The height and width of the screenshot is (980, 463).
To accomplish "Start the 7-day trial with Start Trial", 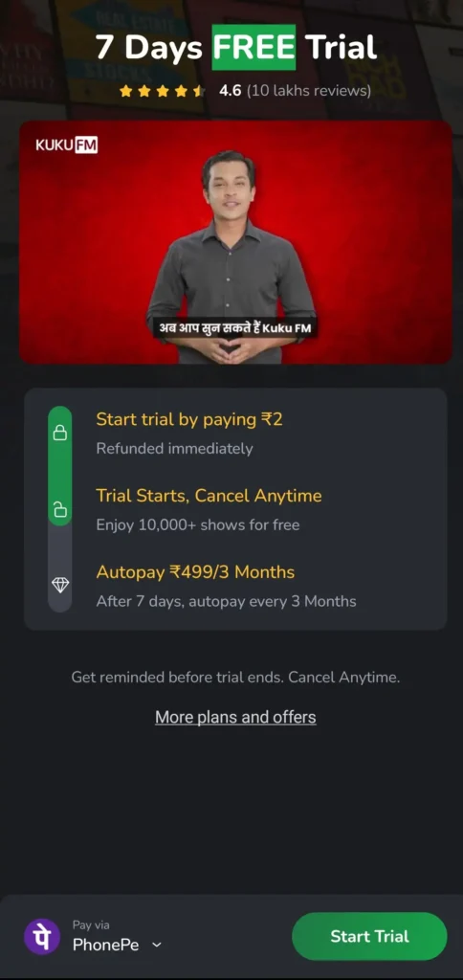I will pyautogui.click(x=369, y=936).
